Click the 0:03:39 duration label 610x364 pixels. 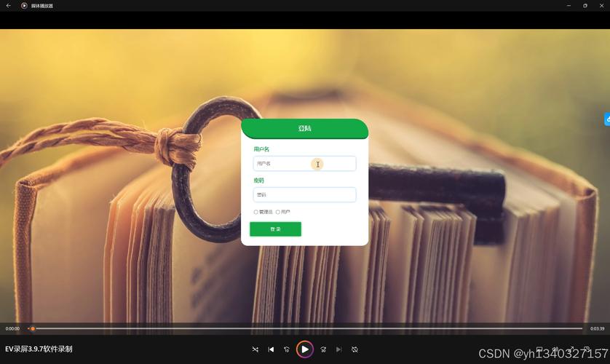point(597,328)
